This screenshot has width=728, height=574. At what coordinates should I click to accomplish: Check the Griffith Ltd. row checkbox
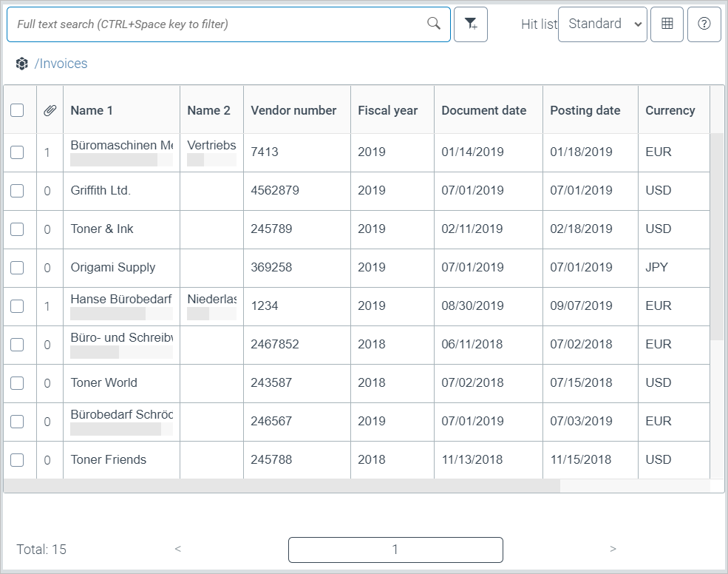pos(17,191)
